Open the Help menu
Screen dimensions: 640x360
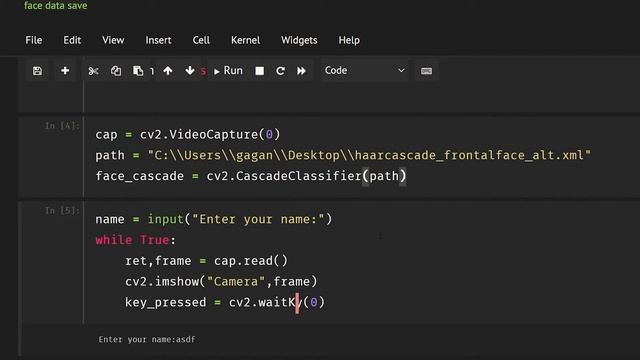click(x=349, y=40)
